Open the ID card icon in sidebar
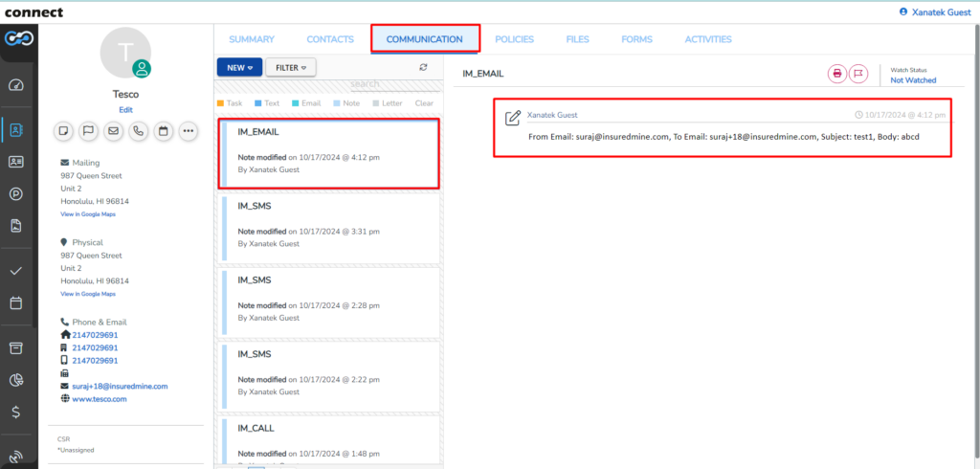The height and width of the screenshot is (469, 980). (17, 162)
